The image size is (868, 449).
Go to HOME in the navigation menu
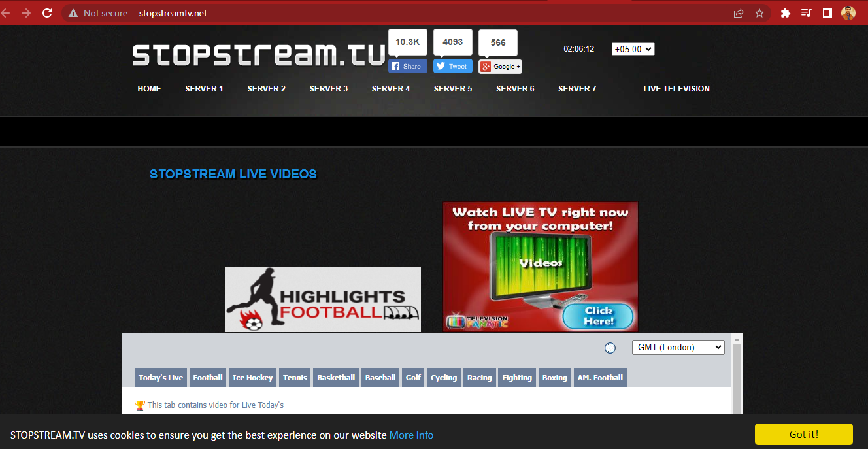pyautogui.click(x=149, y=89)
